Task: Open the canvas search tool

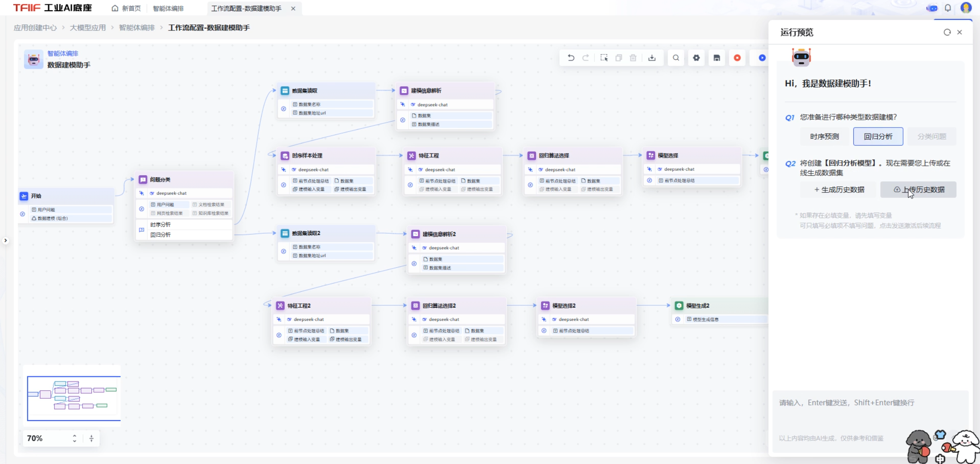Action: tap(676, 58)
